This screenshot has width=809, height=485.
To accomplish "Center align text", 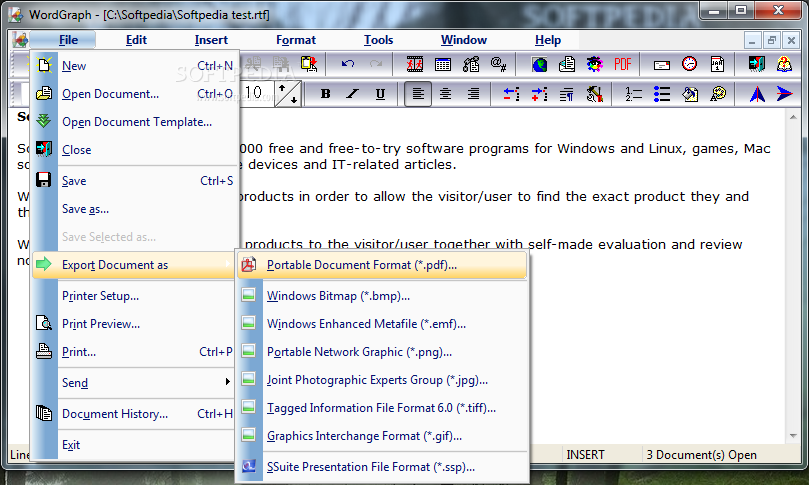I will [445, 94].
